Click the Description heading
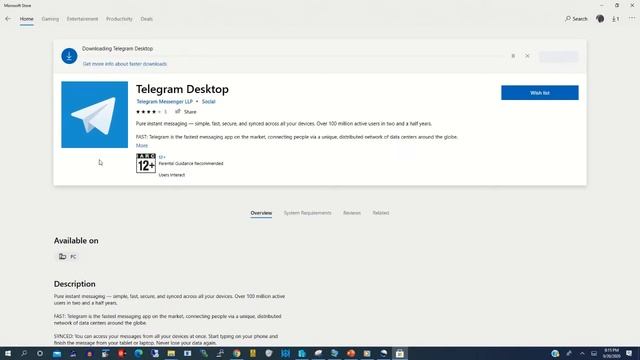Viewport: 640px width, 360px height. point(75,284)
